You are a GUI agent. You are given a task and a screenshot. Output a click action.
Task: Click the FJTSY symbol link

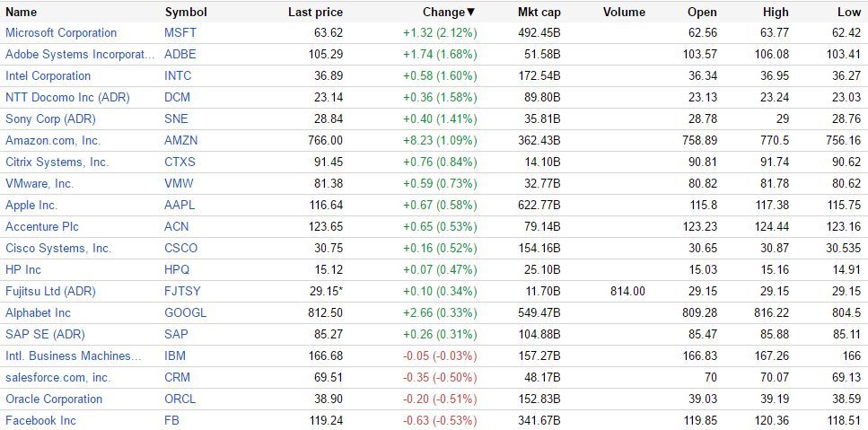(183, 292)
